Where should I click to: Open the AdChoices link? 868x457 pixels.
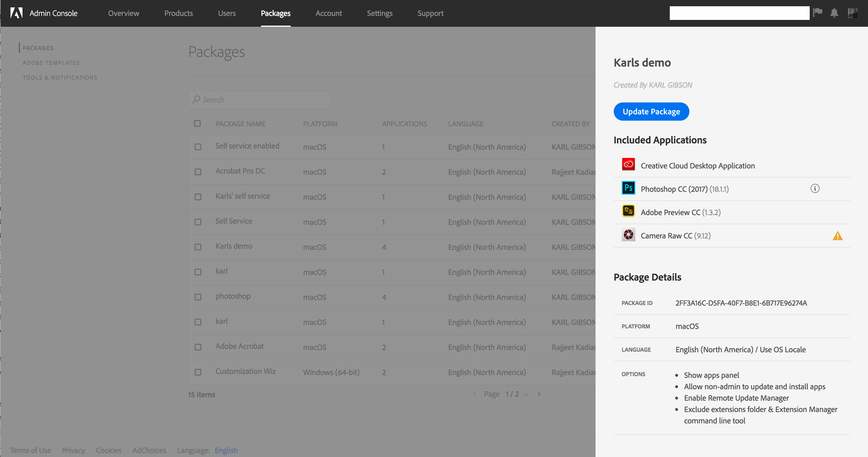(149, 450)
